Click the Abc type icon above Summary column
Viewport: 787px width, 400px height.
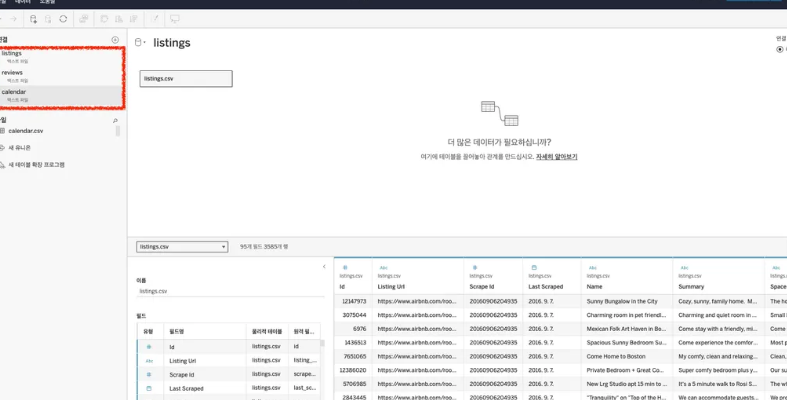point(685,268)
